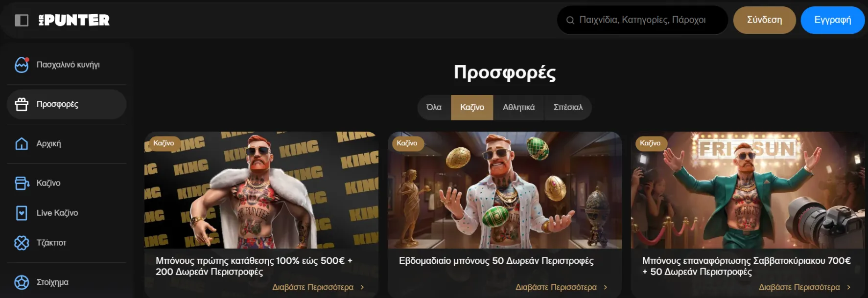Viewport: 868px width, 298px height.
Task: Open Διαβάστε Περισσότερα for first deposit bonus
Action: click(318, 287)
